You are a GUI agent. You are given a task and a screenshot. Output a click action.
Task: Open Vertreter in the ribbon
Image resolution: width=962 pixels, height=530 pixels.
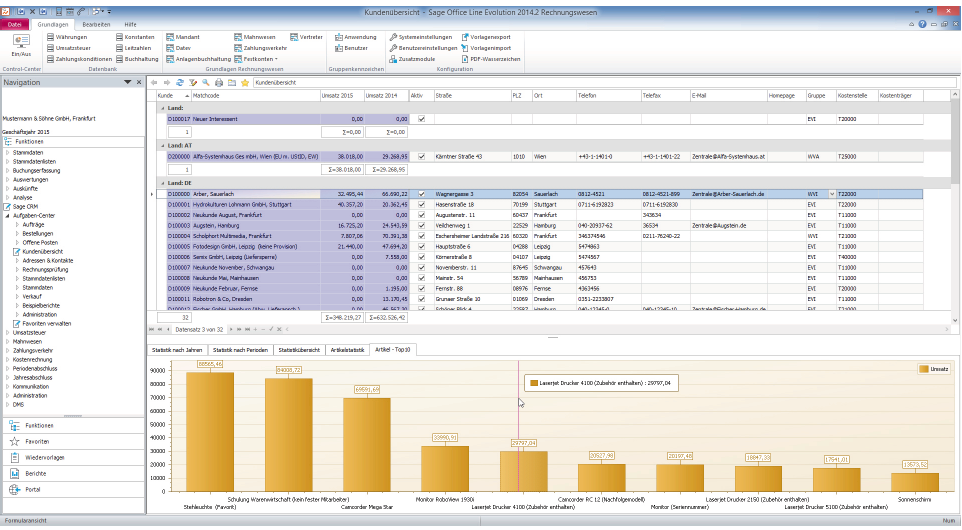pos(306,37)
